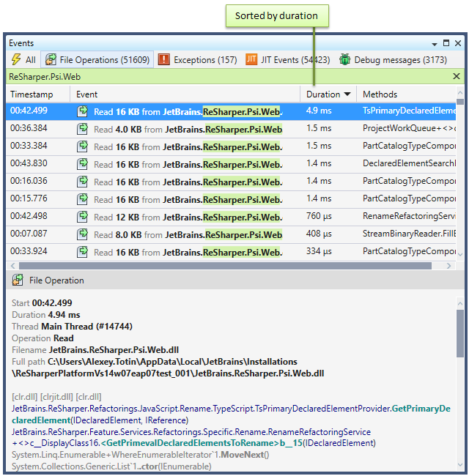Click file read icon in 00:16.036 row
The width and height of the screenshot is (469, 476).
pyautogui.click(x=82, y=182)
